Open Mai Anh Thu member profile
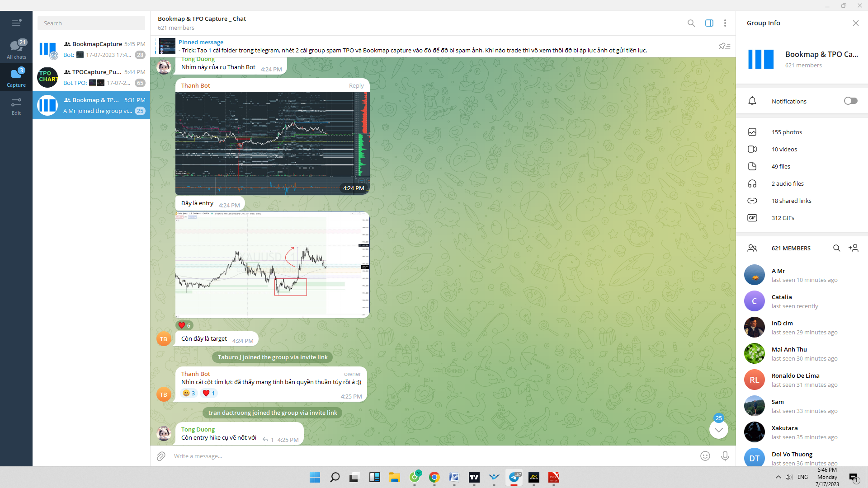The height and width of the screenshot is (488, 868). point(802,353)
